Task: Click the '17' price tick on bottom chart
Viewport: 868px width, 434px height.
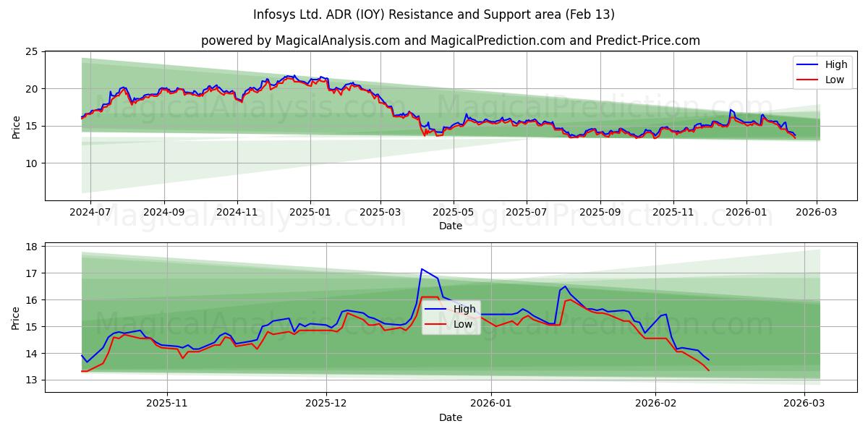Action: (x=31, y=273)
